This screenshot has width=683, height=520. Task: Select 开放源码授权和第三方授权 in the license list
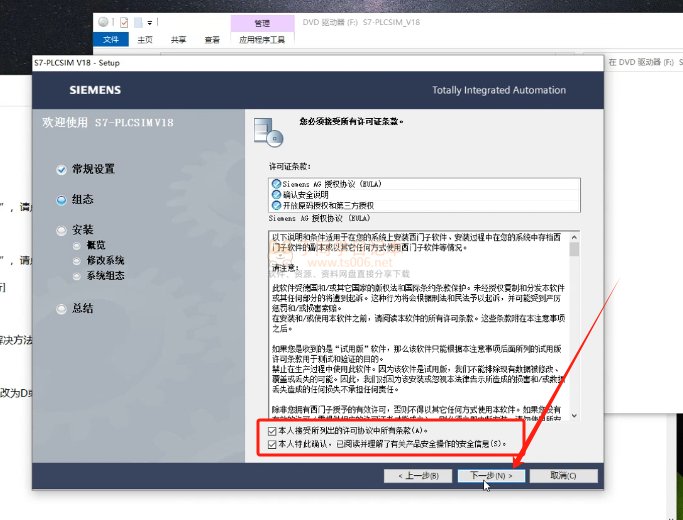coord(424,205)
